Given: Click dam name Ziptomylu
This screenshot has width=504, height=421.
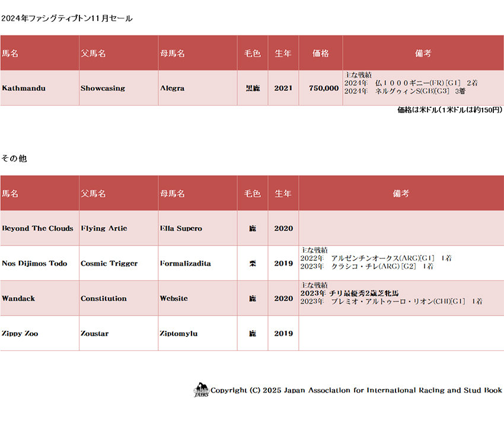Looking at the screenshot, I should tap(178, 333).
